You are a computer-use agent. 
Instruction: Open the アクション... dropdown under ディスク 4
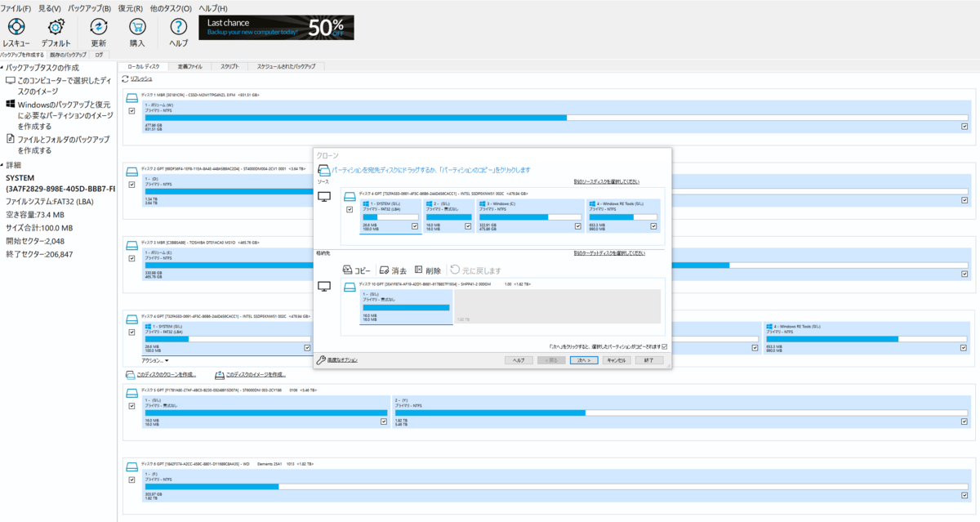[155, 360]
